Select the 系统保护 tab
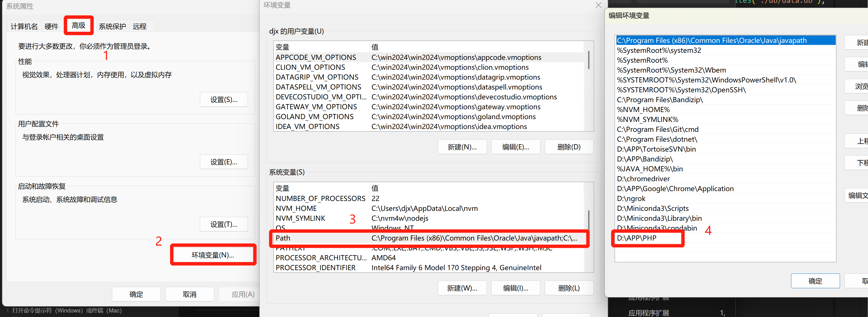Screen dimensions: 868x317 click(x=112, y=26)
